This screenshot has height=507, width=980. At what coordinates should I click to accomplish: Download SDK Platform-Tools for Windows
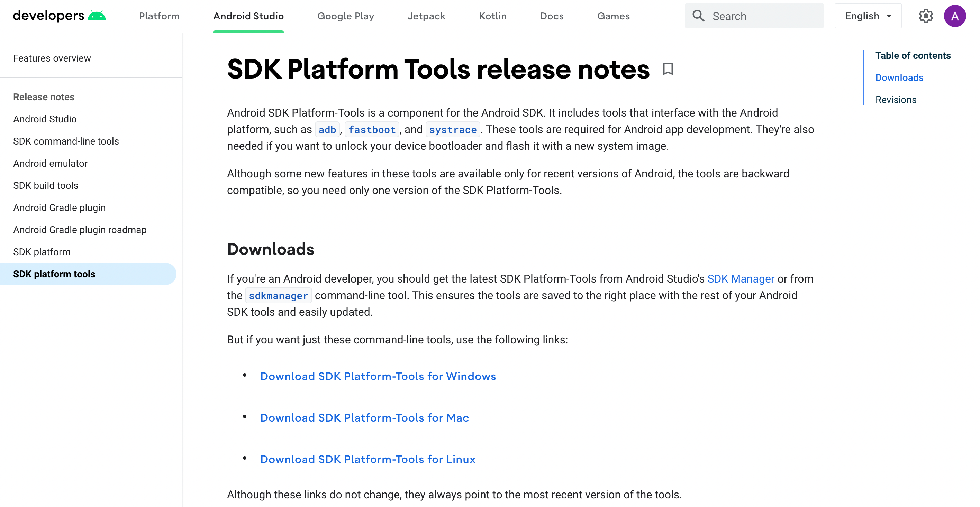click(x=378, y=376)
